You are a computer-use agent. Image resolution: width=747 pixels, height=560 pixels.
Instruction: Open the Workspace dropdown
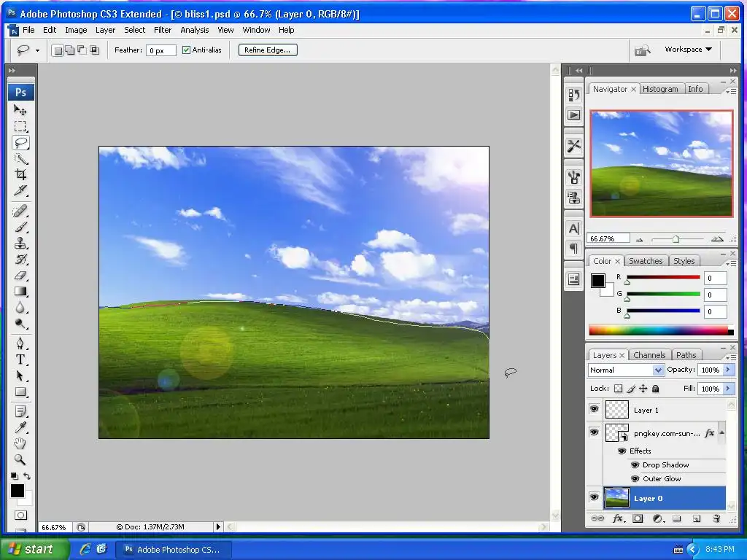point(688,50)
